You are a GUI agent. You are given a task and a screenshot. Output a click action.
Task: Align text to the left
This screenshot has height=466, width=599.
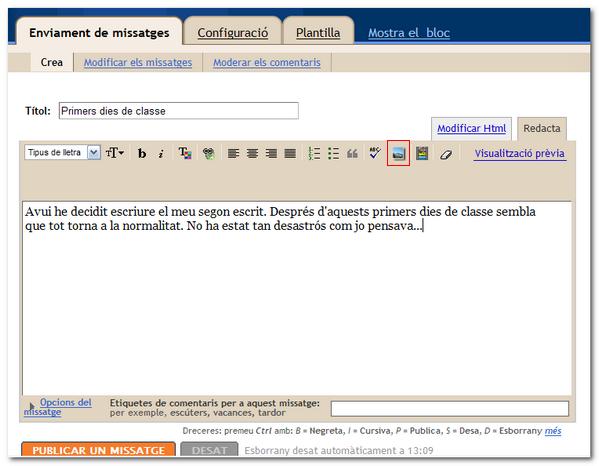233,154
